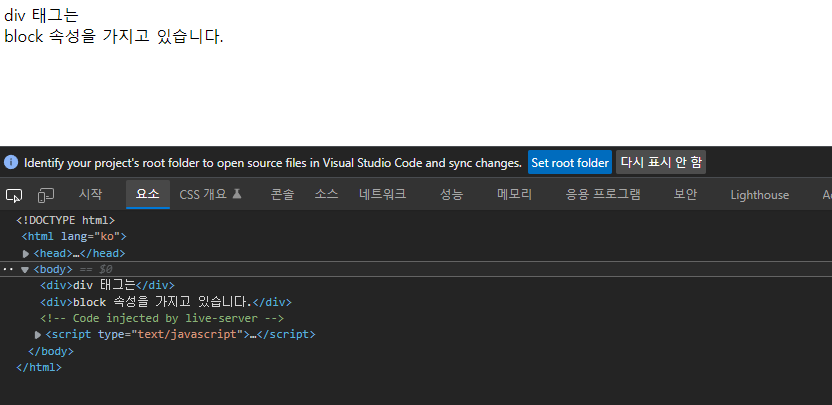Select the div 'block 속성을 가지고 있습니다.' node

(166, 303)
